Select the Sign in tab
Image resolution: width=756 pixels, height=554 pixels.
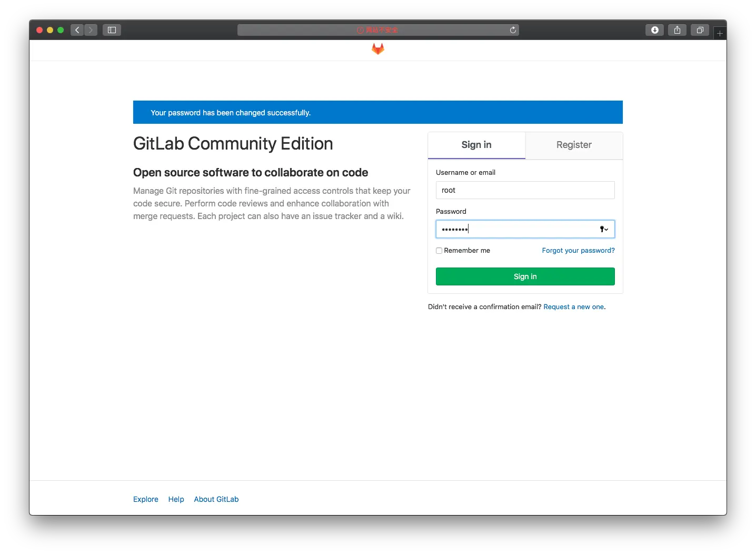pyautogui.click(x=476, y=145)
